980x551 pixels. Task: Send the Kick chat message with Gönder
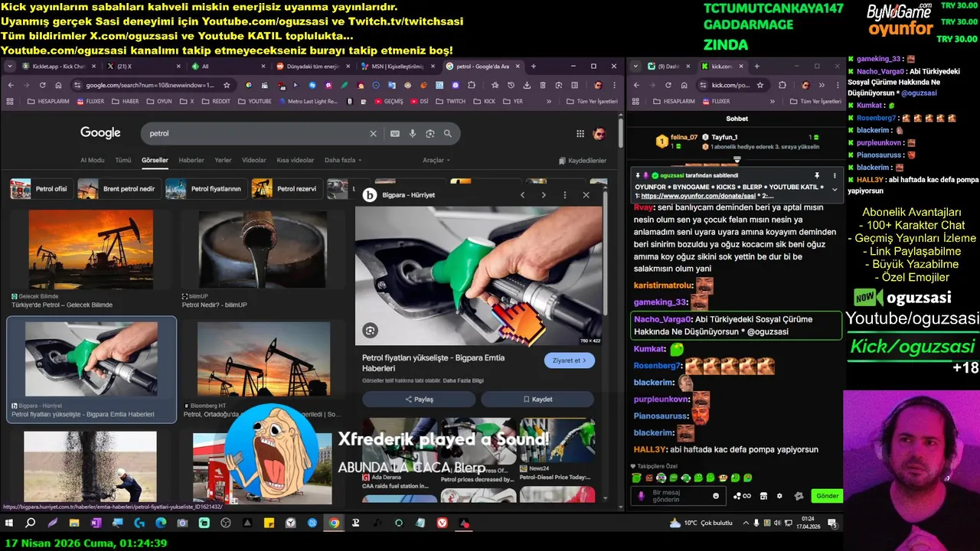[827, 496]
